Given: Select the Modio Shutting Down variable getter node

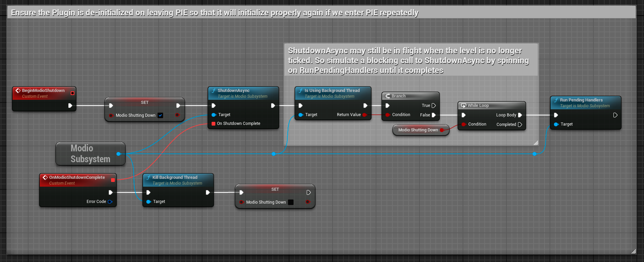Looking at the screenshot, I should [x=418, y=130].
